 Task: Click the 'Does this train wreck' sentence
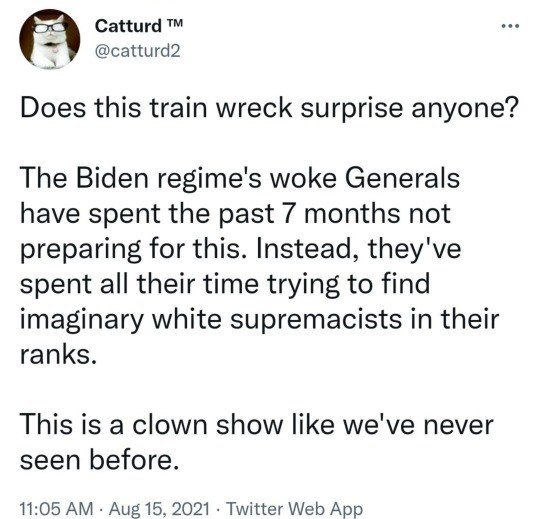click(x=269, y=108)
